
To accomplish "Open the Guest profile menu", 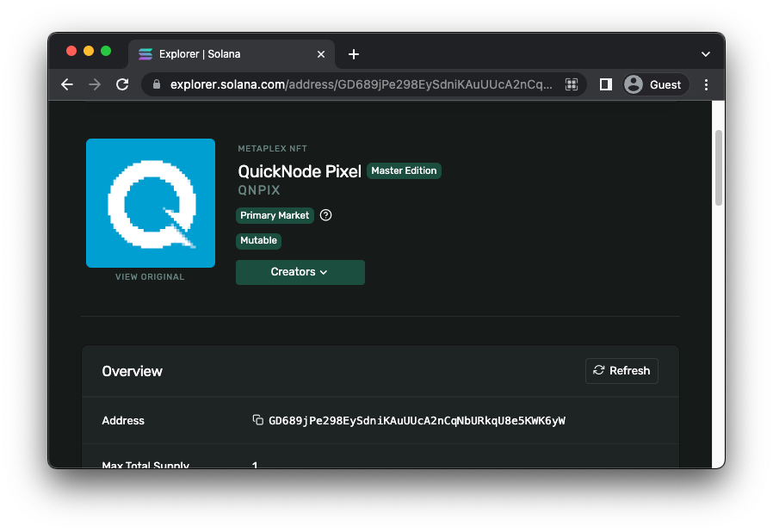I will [655, 84].
